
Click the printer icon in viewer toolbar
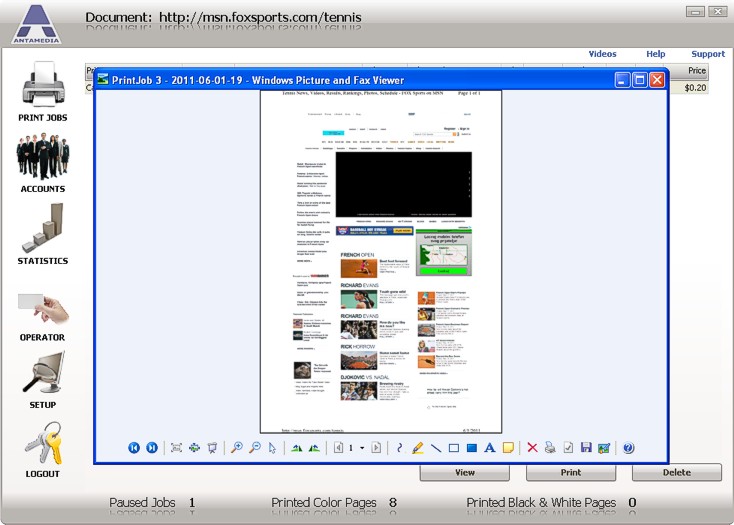pos(550,448)
